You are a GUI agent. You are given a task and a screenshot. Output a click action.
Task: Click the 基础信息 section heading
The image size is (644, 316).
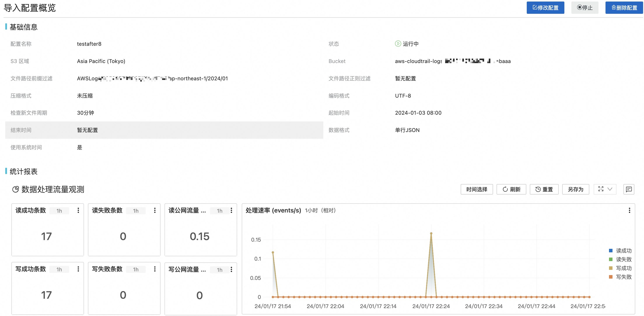[23, 27]
